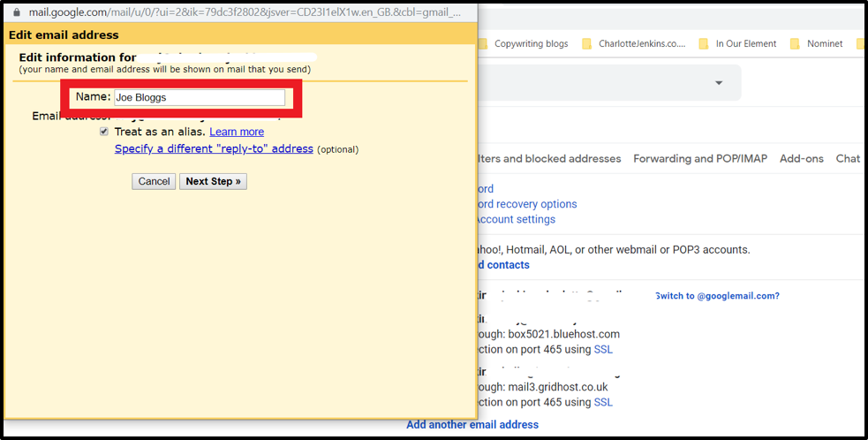Open the In Our Element bookmark folder
The width and height of the screenshot is (868, 440).
tap(744, 43)
